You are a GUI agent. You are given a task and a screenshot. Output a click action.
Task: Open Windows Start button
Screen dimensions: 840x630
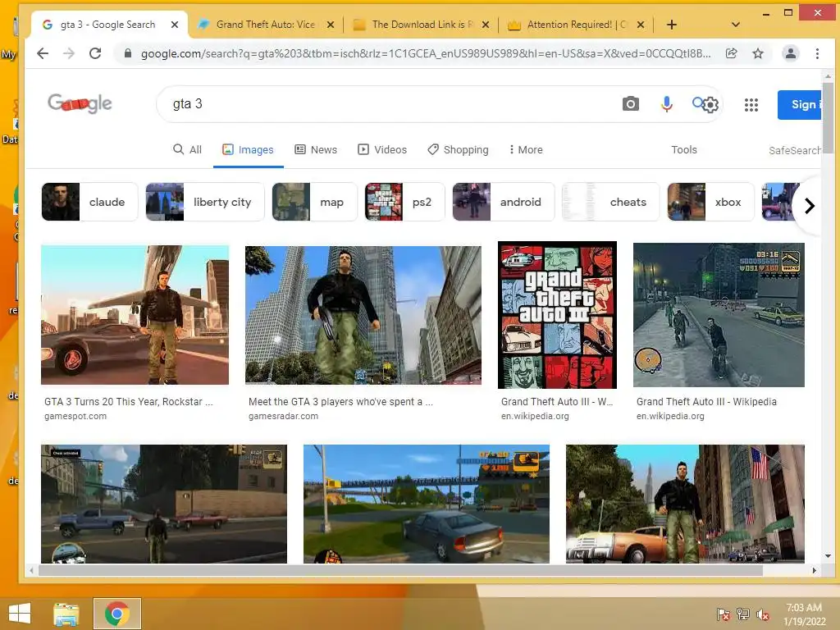tap(20, 614)
